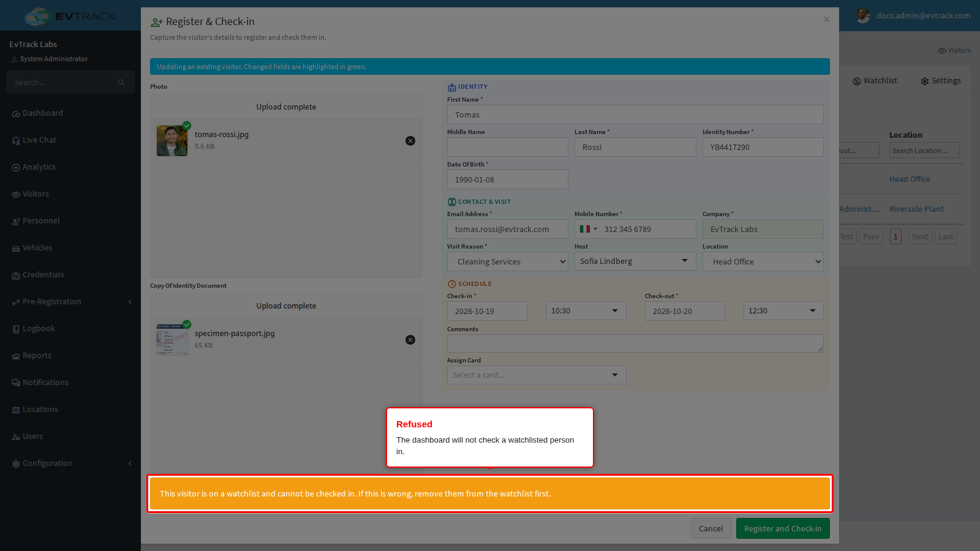Click Register and Check-in button
This screenshot has width=980, height=551.
coord(783,528)
